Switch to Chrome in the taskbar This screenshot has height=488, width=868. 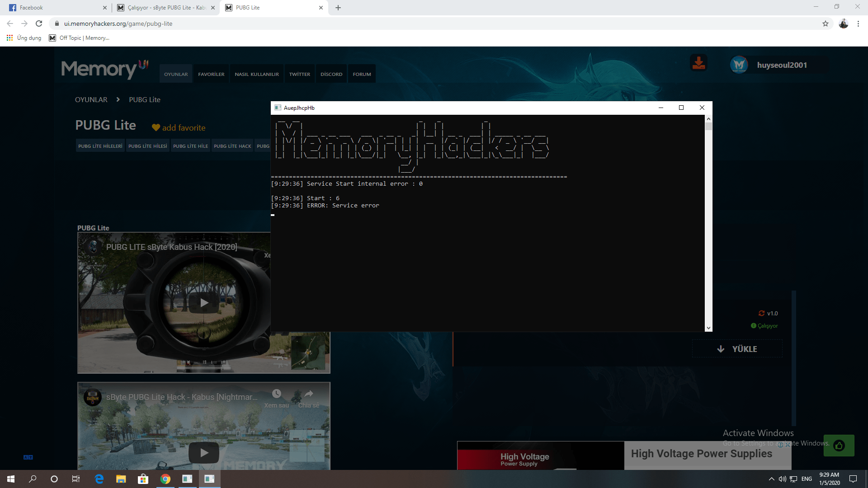click(165, 479)
